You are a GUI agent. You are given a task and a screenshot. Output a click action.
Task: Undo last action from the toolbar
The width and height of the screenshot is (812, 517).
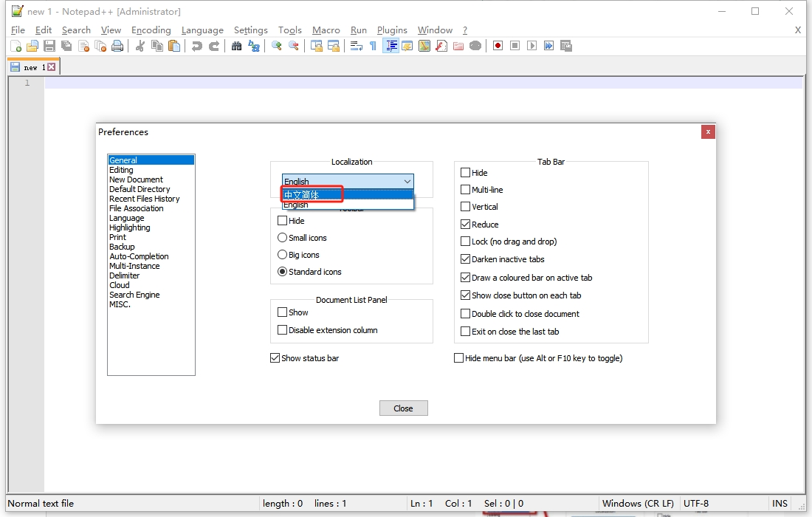196,46
